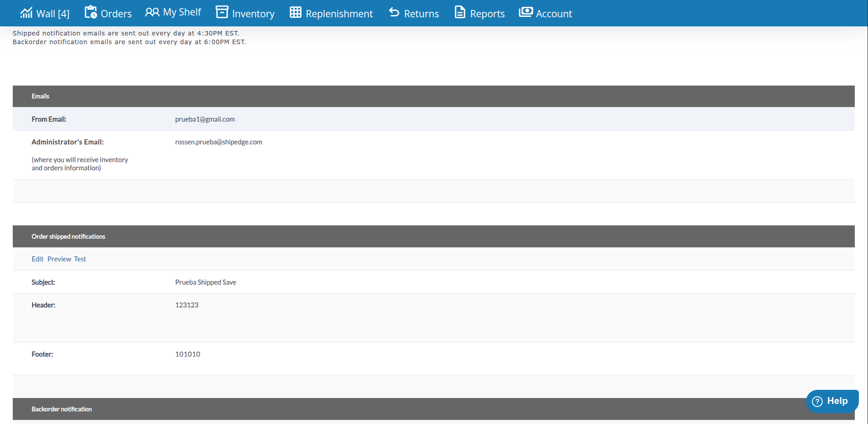
Task: Select the Administrator's Email address text
Action: [x=219, y=142]
